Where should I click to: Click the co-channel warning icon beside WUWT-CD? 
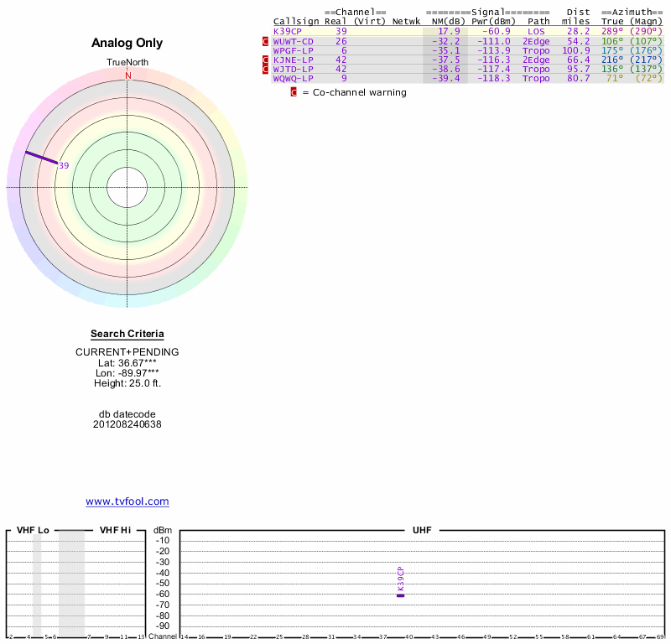pyautogui.click(x=265, y=41)
